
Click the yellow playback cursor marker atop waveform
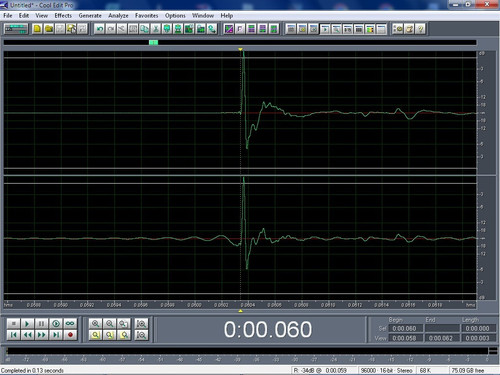point(240,49)
